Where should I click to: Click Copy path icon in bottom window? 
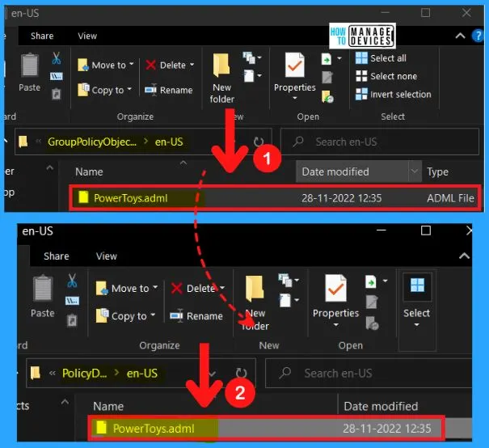click(x=72, y=301)
